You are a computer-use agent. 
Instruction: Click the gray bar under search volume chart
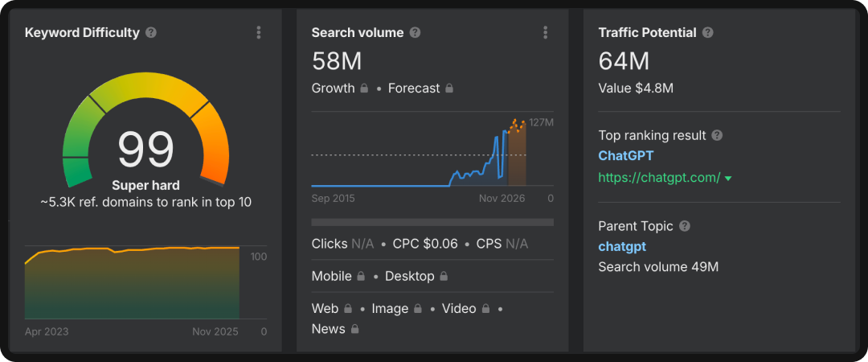(432, 222)
